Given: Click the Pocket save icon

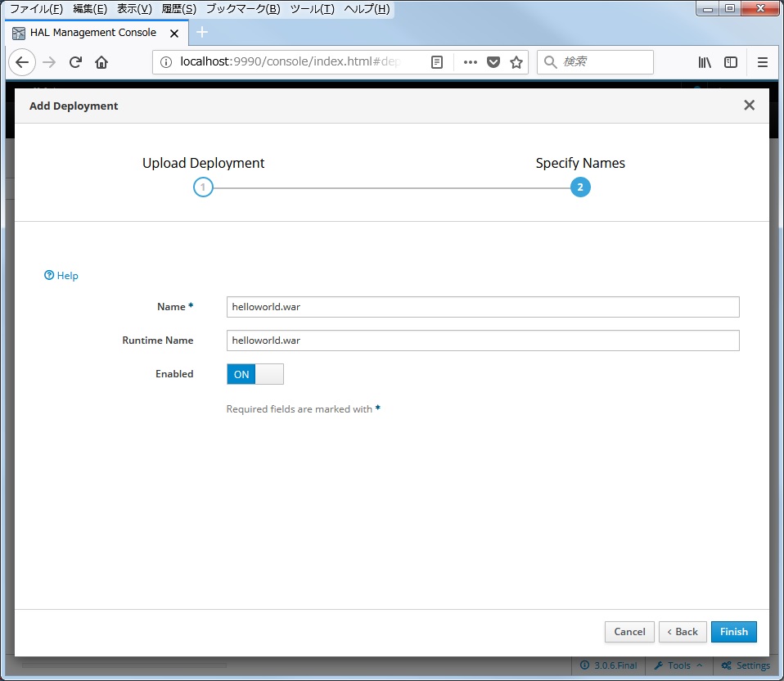Looking at the screenshot, I should point(492,61).
